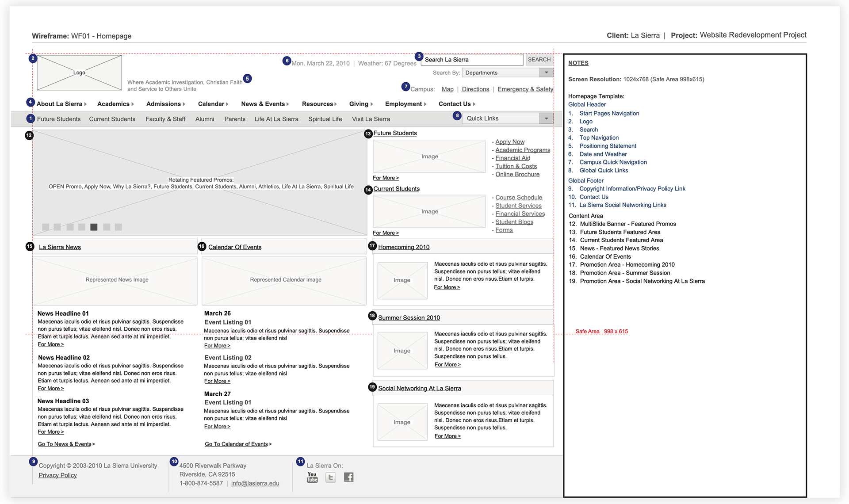The height and width of the screenshot is (504, 849).
Task: Open the campus Map link
Action: 447,89
